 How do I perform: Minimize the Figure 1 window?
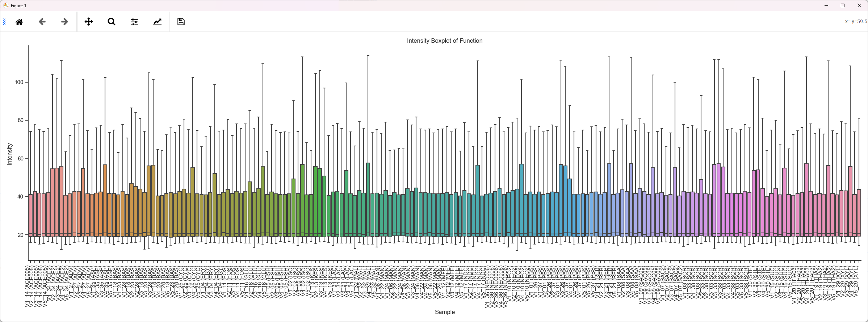(x=826, y=5)
